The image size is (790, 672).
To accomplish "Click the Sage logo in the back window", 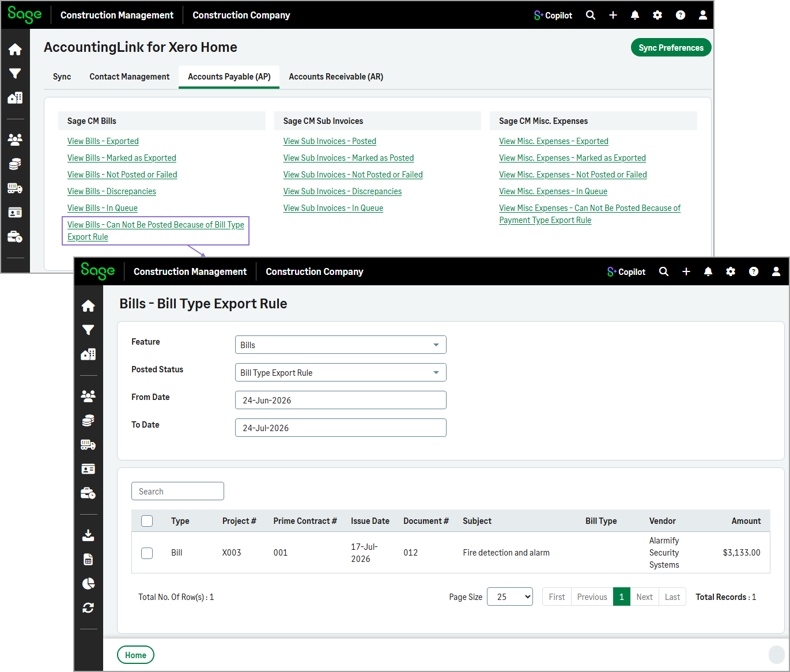I will (25, 15).
